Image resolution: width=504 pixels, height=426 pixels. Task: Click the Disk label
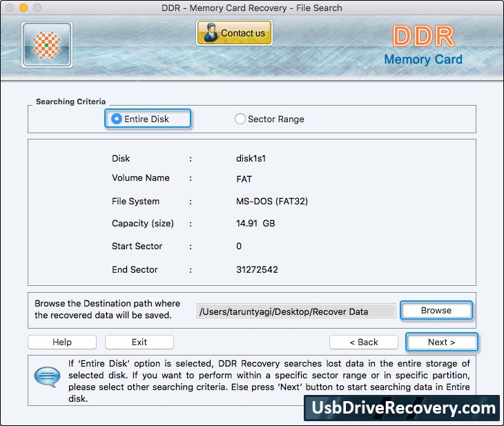[121, 159]
